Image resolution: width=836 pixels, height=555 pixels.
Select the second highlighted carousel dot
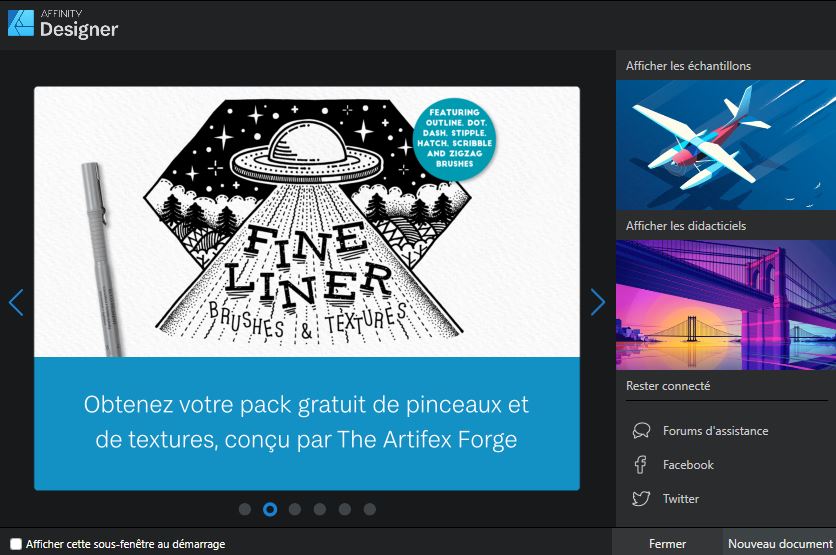click(270, 509)
